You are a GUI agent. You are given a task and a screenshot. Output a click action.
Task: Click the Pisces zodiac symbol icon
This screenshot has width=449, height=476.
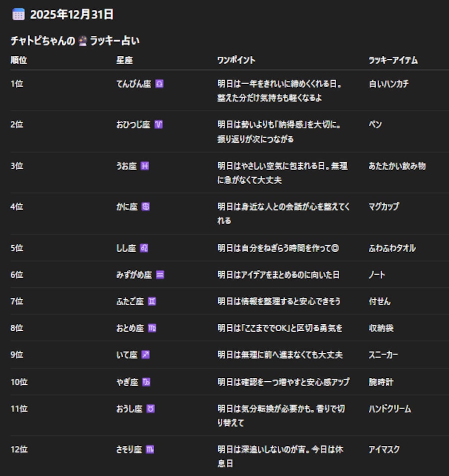pyautogui.click(x=145, y=166)
